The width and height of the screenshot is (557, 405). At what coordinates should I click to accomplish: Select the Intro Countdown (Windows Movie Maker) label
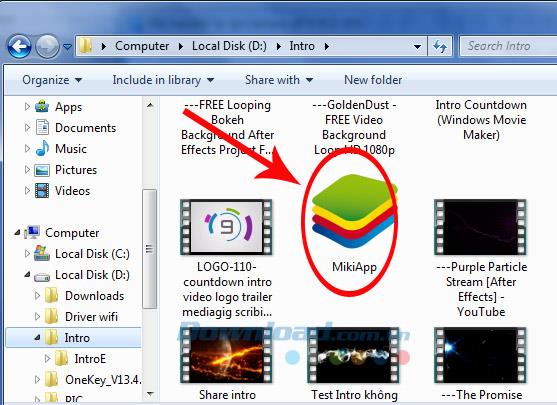pyautogui.click(x=481, y=120)
